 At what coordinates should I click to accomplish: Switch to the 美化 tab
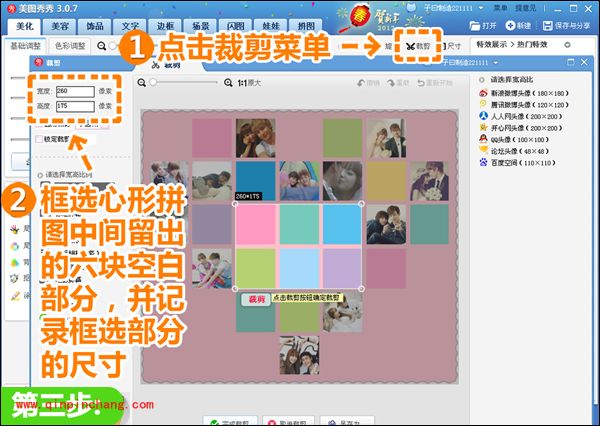tap(25, 26)
